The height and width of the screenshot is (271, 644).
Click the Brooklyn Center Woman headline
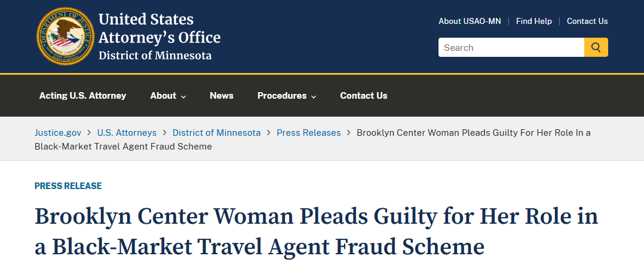[316, 232]
